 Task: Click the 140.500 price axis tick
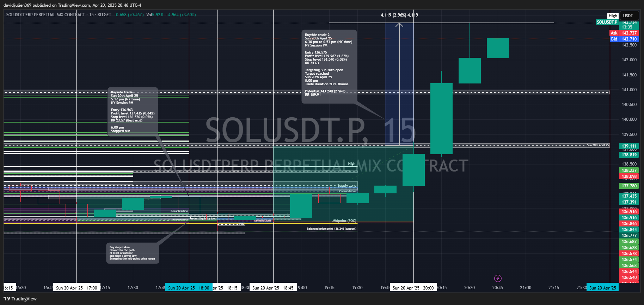click(629, 105)
